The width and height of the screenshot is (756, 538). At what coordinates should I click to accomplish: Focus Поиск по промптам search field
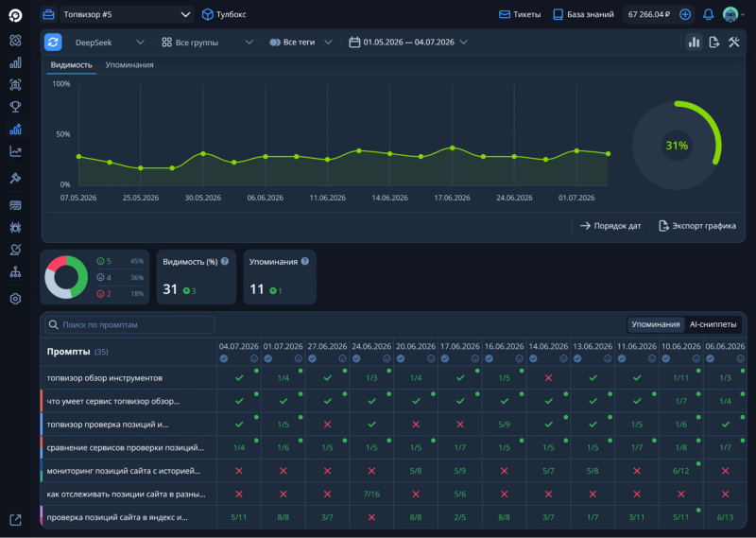pyautogui.click(x=129, y=324)
